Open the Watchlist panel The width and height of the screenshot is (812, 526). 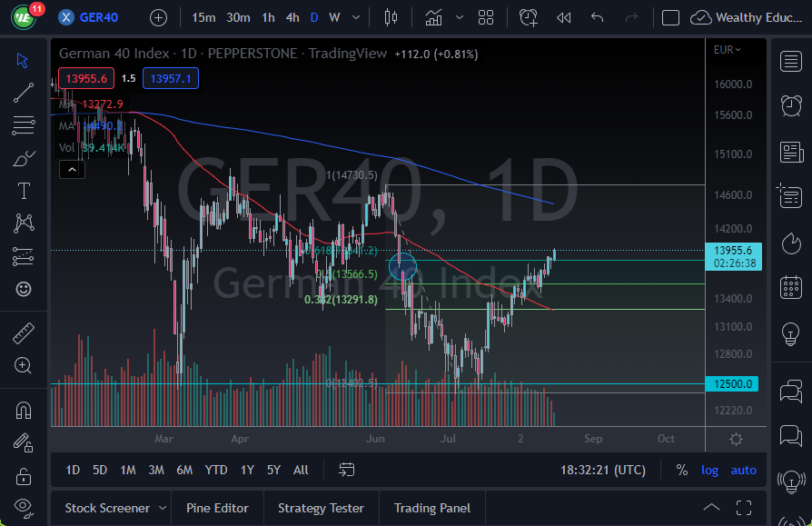pos(791,62)
